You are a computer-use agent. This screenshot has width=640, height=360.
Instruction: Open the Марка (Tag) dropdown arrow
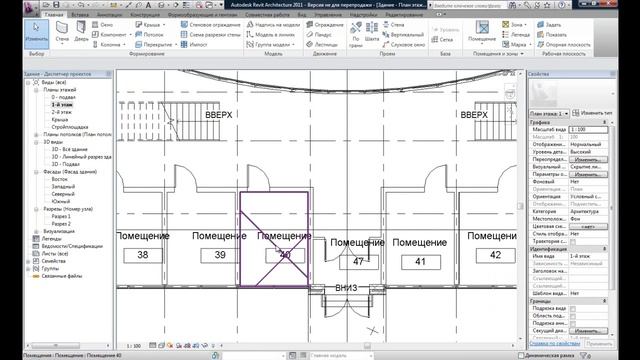(530, 44)
